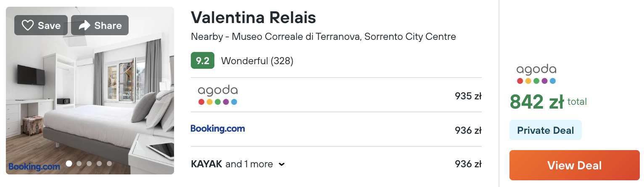The width and height of the screenshot is (644, 187).
Task: Select the second photo carousel dot
Action: (x=79, y=164)
